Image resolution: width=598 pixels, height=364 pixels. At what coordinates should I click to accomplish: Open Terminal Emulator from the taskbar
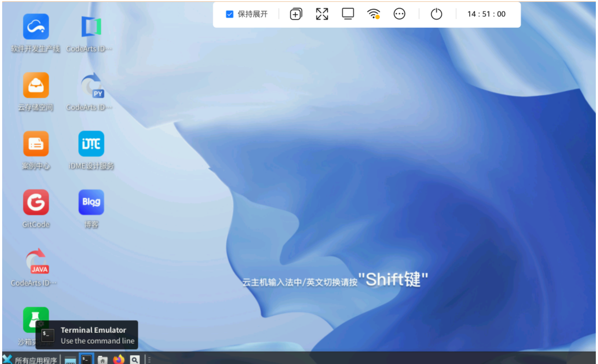click(86, 358)
